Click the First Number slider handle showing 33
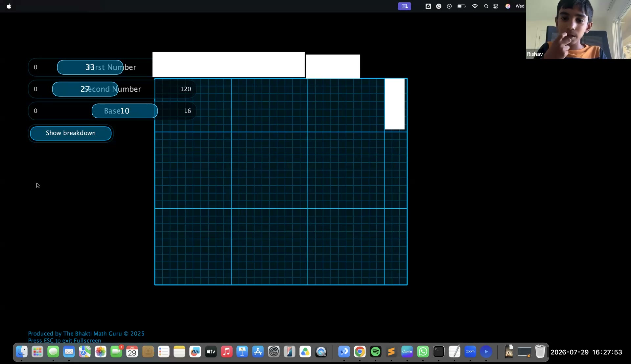Image resolution: width=631 pixels, height=364 pixels. click(90, 67)
